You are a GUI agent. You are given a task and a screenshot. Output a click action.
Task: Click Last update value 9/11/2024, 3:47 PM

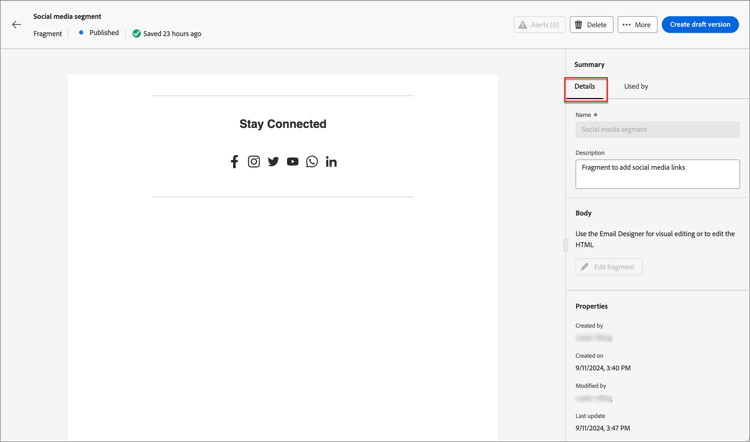pos(603,428)
